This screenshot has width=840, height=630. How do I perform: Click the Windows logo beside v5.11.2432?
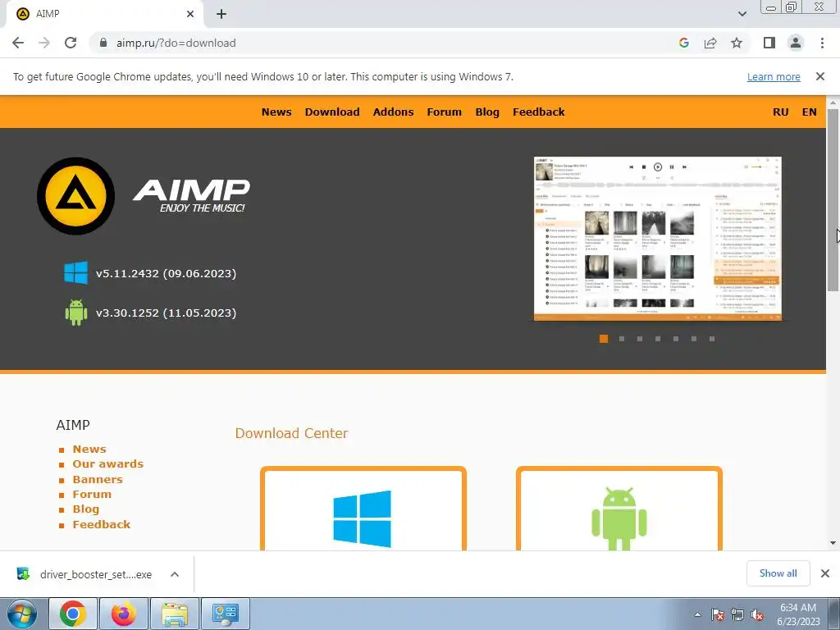[75, 272]
